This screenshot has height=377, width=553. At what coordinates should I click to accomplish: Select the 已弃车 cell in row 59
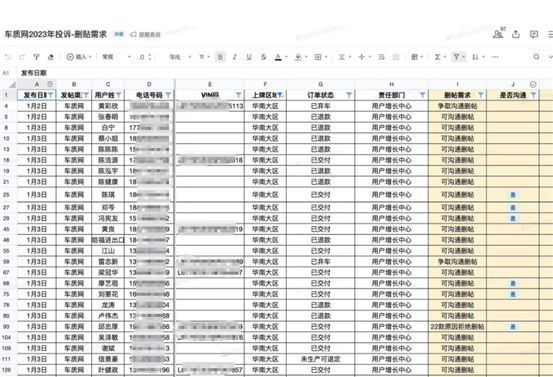tap(321, 262)
